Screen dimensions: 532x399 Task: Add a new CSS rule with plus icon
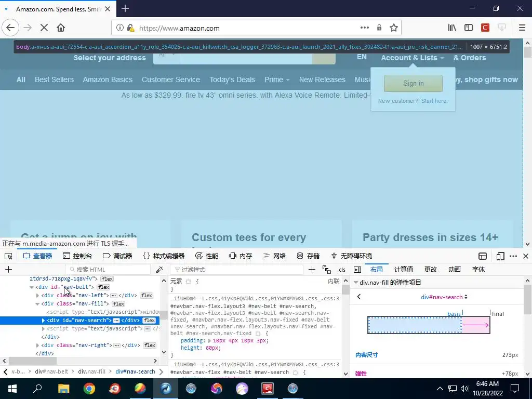(x=312, y=270)
